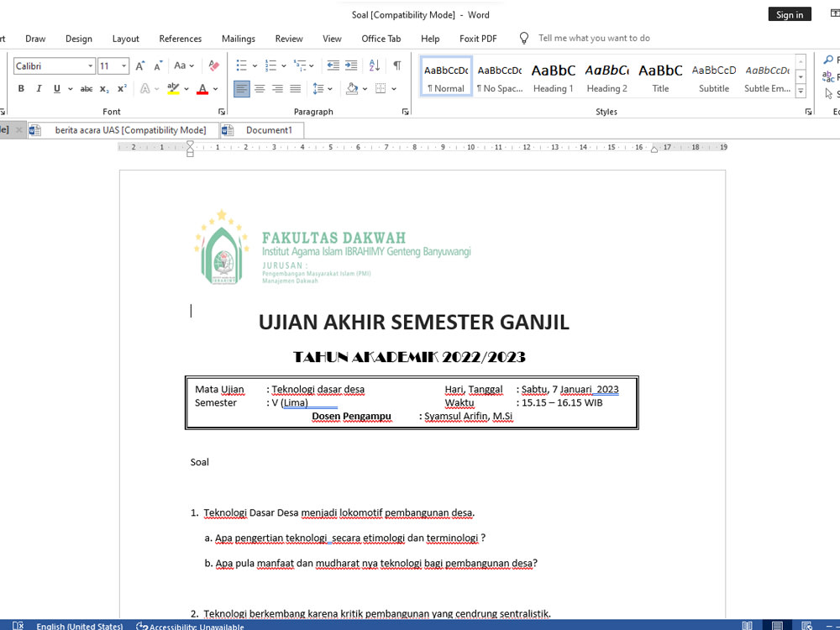The height and width of the screenshot is (630, 840).
Task: Apply Title style
Action: (x=660, y=76)
